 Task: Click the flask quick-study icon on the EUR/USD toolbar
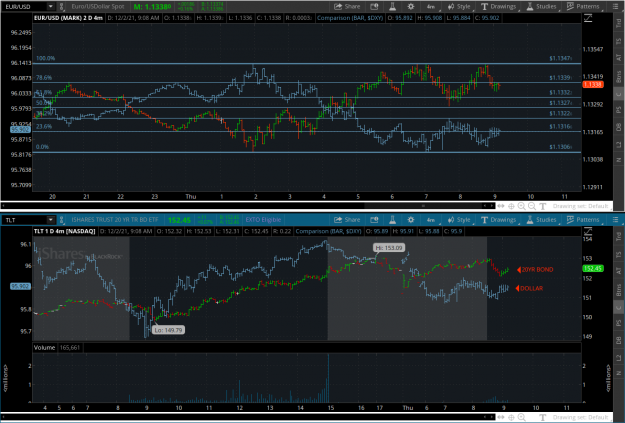click(392, 6)
